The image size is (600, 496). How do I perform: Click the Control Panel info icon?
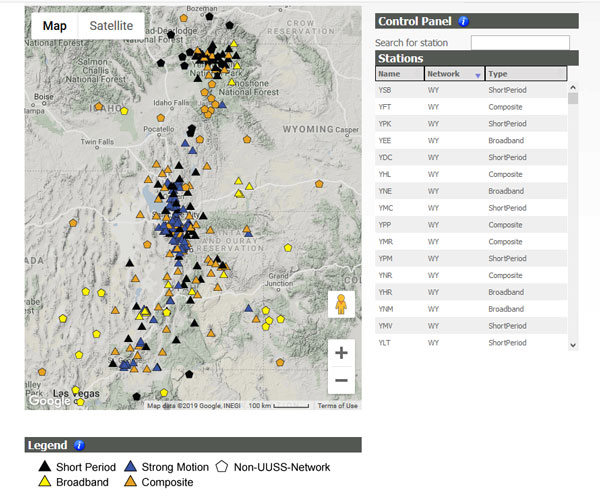(463, 21)
